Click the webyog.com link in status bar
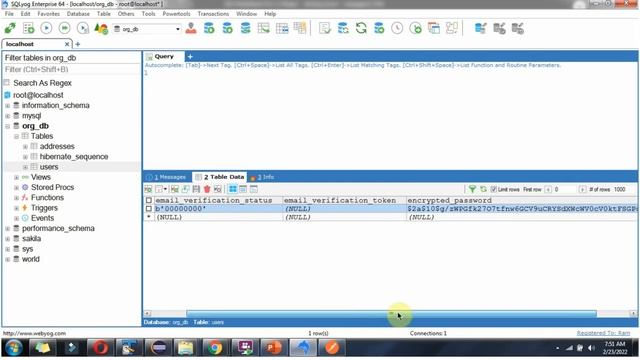The image size is (640, 360). [34, 333]
